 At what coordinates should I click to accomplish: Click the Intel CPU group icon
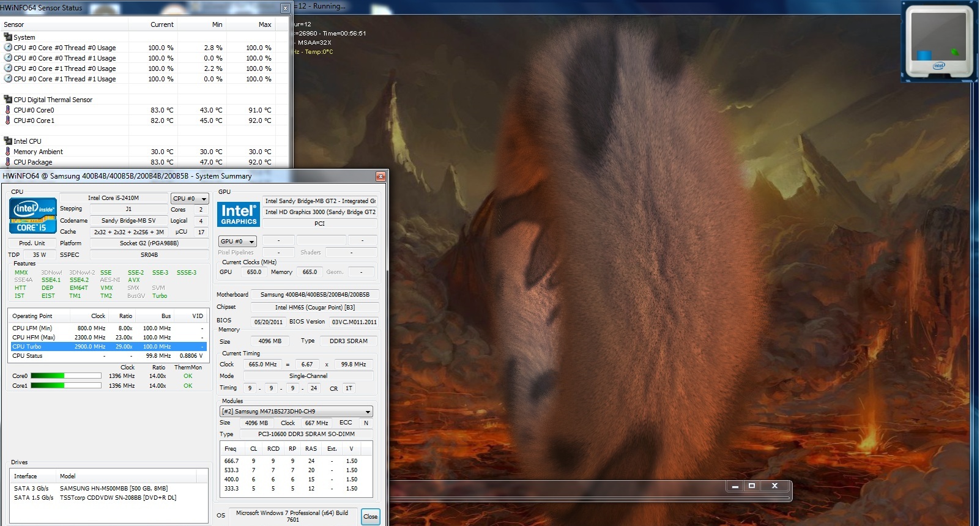(8, 141)
